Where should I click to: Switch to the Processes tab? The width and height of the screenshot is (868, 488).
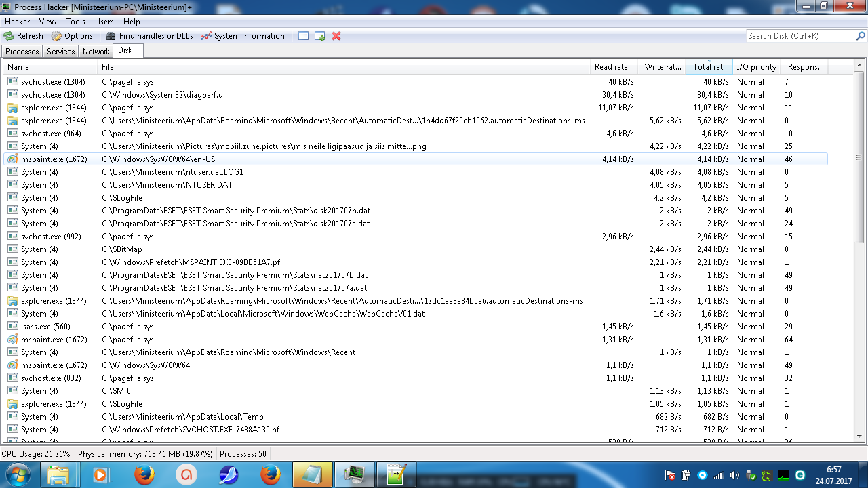click(x=22, y=52)
